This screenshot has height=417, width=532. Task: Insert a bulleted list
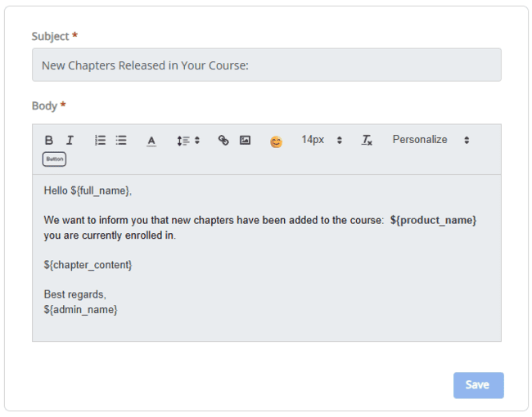(121, 141)
